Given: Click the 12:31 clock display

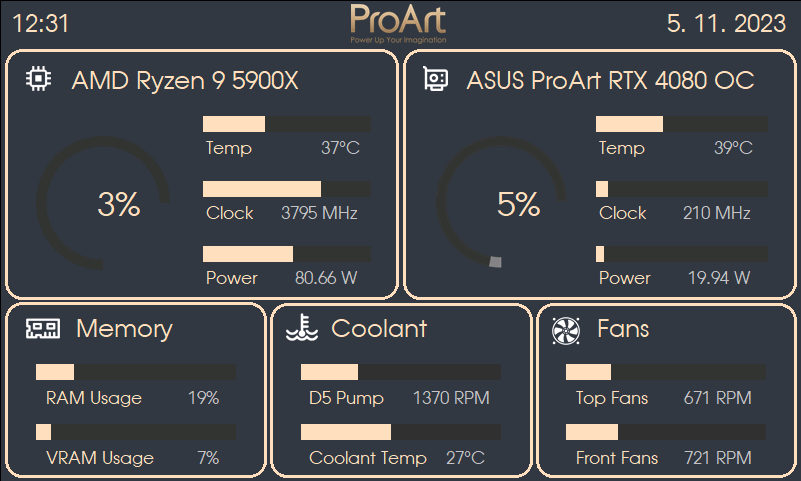Looking at the screenshot, I should pos(41,24).
